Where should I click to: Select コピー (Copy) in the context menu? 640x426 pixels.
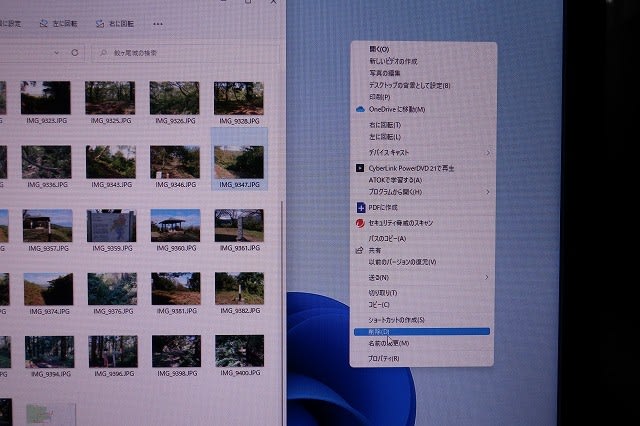click(380, 304)
